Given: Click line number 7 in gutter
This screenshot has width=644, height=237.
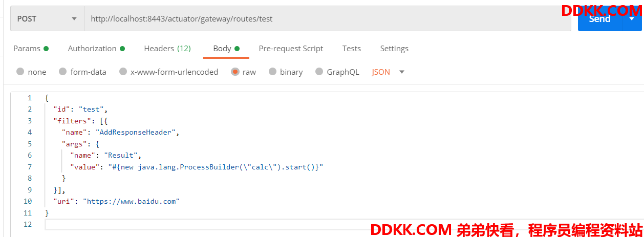Looking at the screenshot, I should click(x=29, y=167).
